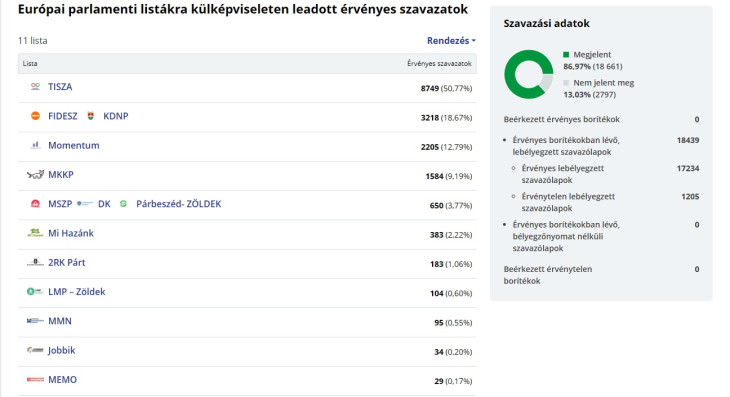Click the Mi Hazánk logo icon
Image resolution: width=730 pixels, height=397 pixels.
point(35,233)
